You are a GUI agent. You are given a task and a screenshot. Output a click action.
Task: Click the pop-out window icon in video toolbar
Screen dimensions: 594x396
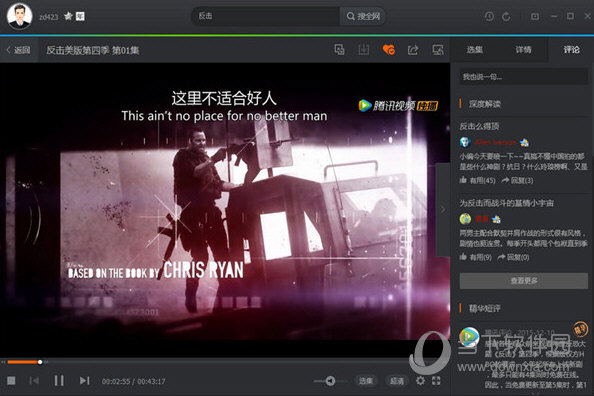[339, 50]
